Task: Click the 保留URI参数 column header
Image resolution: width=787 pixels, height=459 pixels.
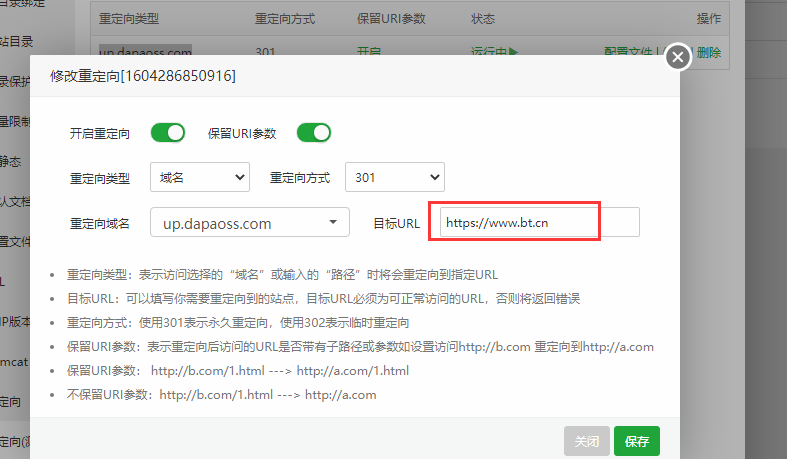Action: click(391, 19)
